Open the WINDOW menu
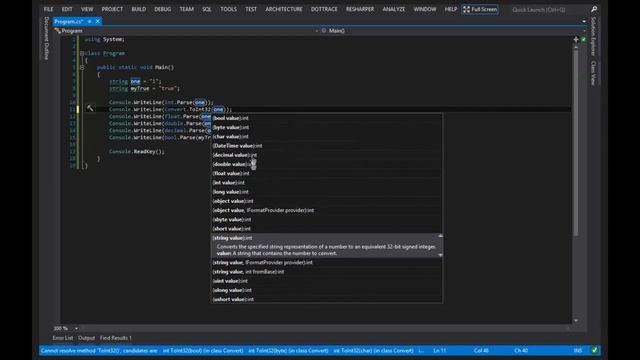Image resolution: width=640 pixels, height=360 pixels. click(425, 9)
